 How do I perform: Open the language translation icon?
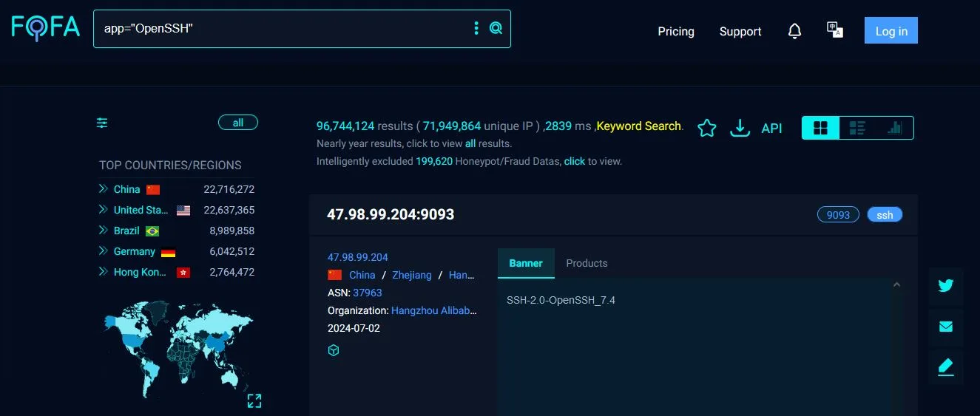[x=835, y=30]
